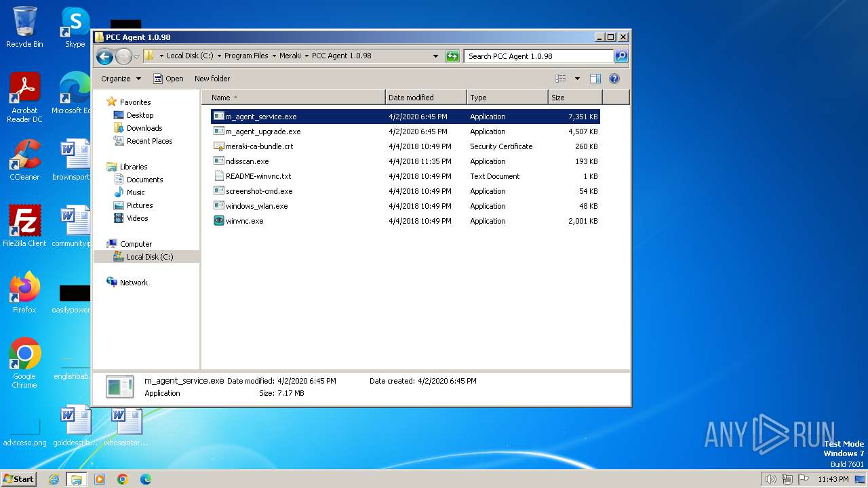This screenshot has width=868, height=488.
Task: Click Windows Explorer taskbar icon
Action: pos(76,479)
